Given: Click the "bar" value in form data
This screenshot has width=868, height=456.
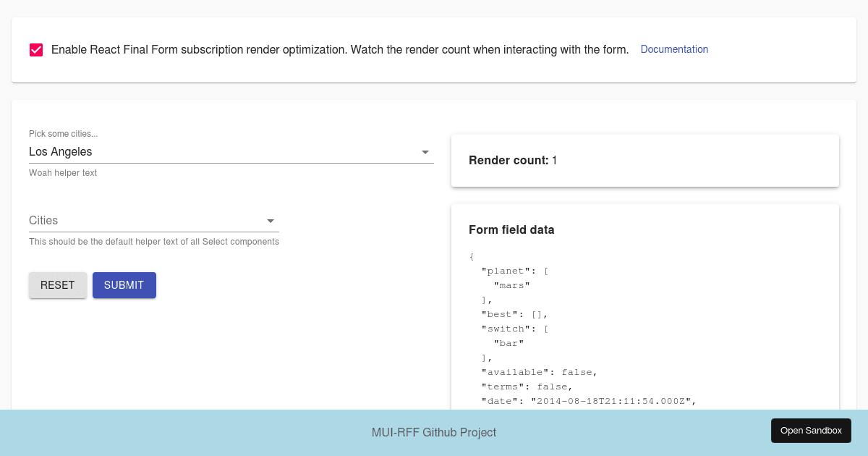Looking at the screenshot, I should tap(509, 343).
